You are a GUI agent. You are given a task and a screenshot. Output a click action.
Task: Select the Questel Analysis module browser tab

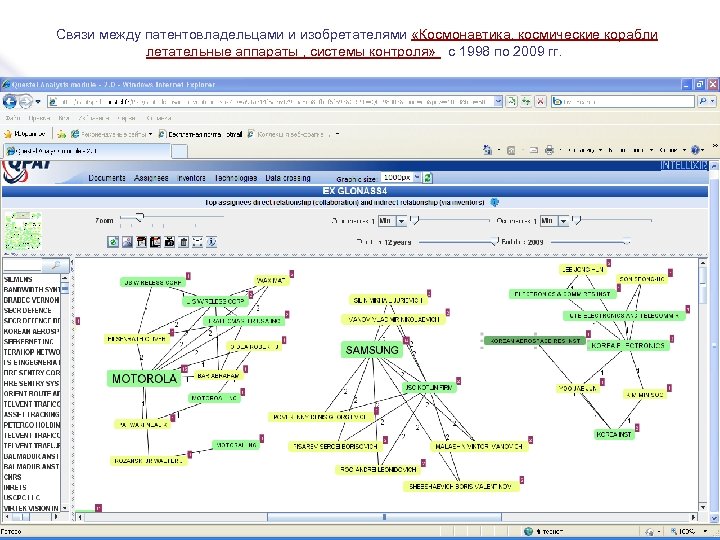click(86, 151)
